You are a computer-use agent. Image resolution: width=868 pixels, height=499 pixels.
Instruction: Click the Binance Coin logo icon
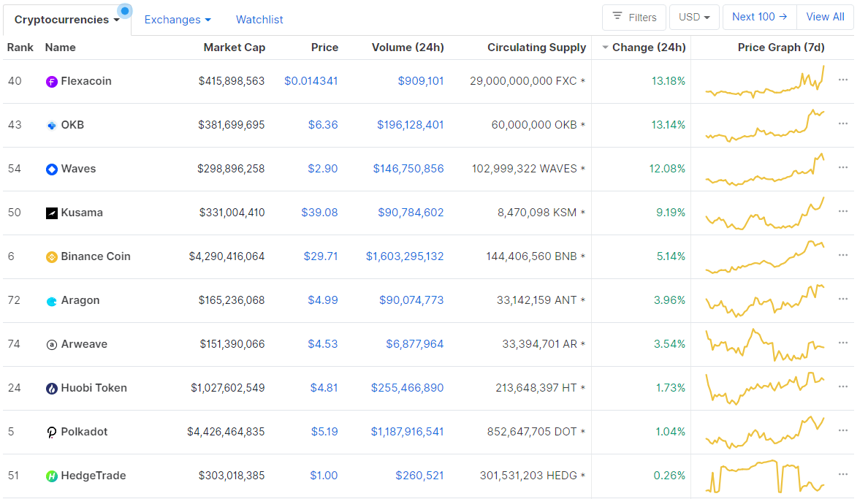[51, 257]
